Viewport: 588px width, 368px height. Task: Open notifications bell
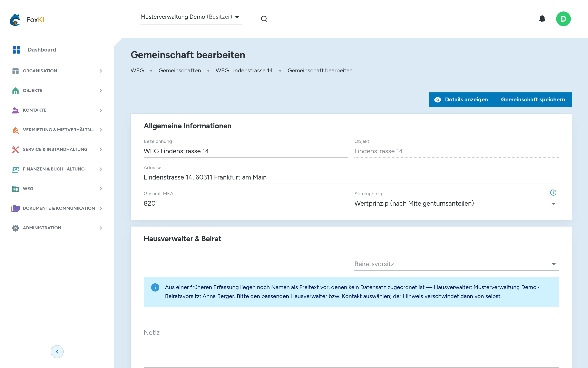542,19
